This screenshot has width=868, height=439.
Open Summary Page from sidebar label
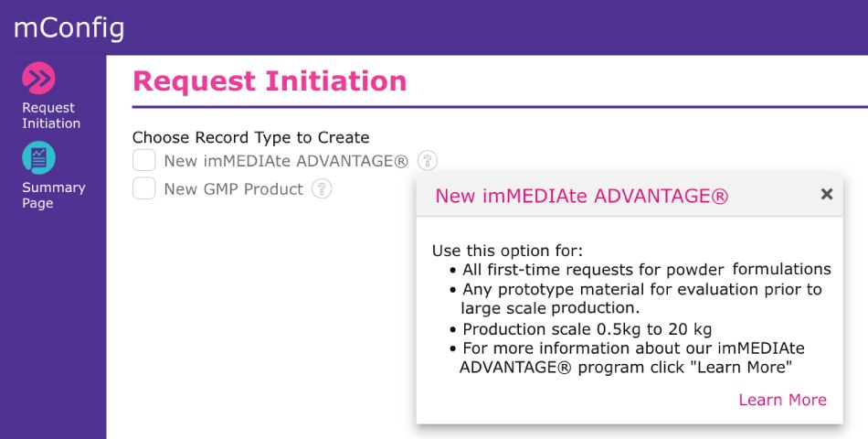pos(53,195)
